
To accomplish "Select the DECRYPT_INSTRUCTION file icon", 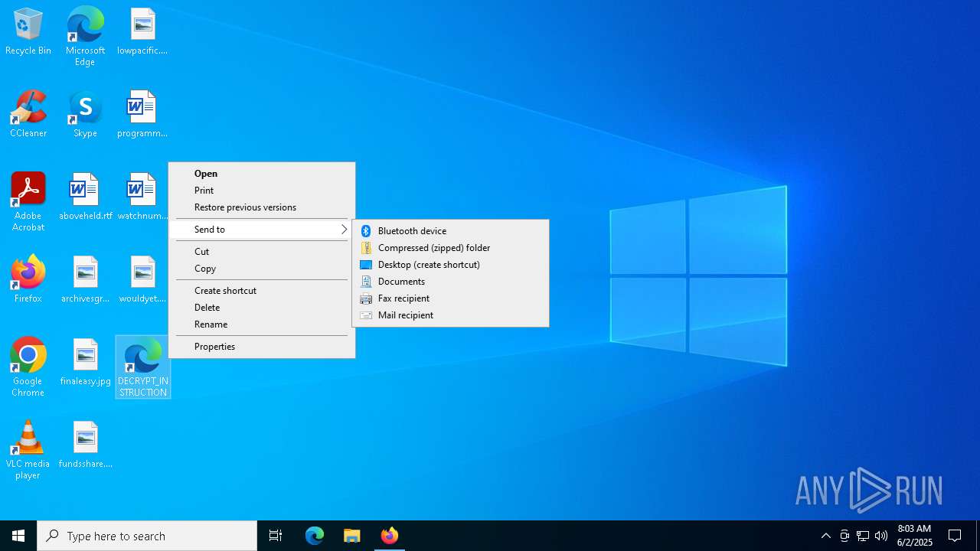I will [x=143, y=367].
